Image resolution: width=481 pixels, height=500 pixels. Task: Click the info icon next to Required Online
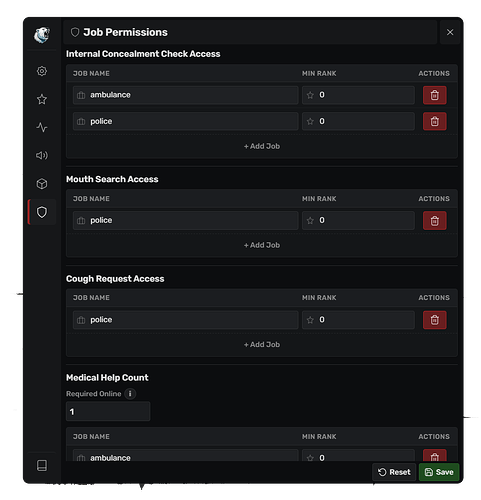[x=130, y=394]
